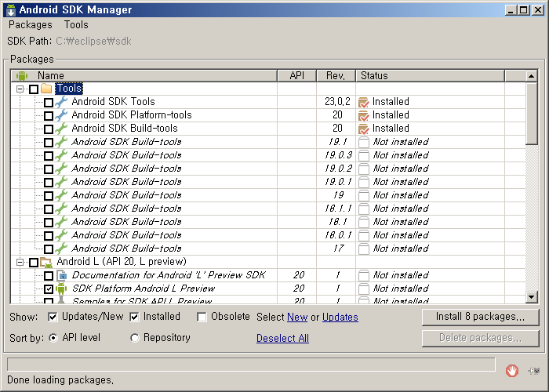Click the wrench icon for Android SDK Tools
The height and width of the screenshot is (392, 549).
coord(61,102)
